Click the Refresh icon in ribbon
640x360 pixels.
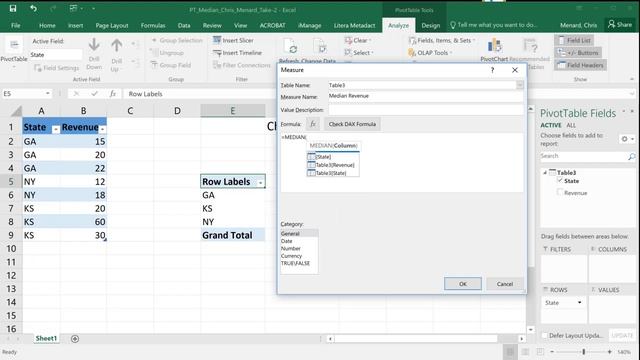[290, 47]
